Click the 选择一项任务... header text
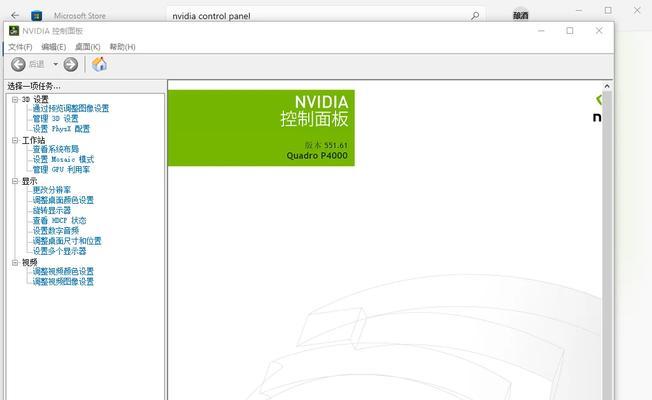Viewport: 652px width, 400px height. point(34,86)
